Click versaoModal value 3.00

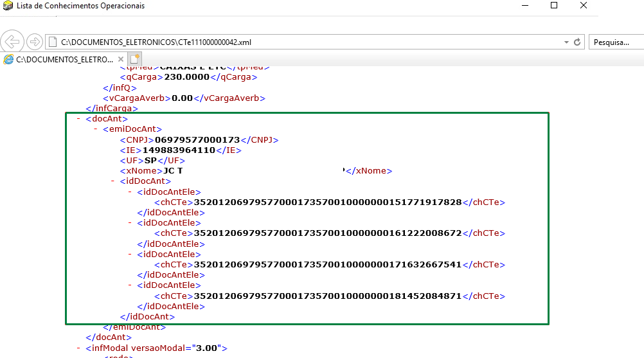pos(206,348)
